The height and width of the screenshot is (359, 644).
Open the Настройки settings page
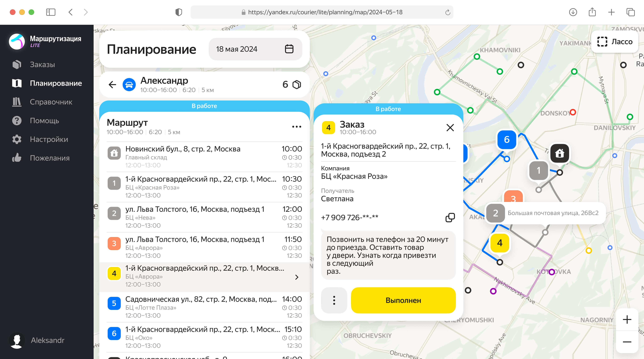(40, 139)
